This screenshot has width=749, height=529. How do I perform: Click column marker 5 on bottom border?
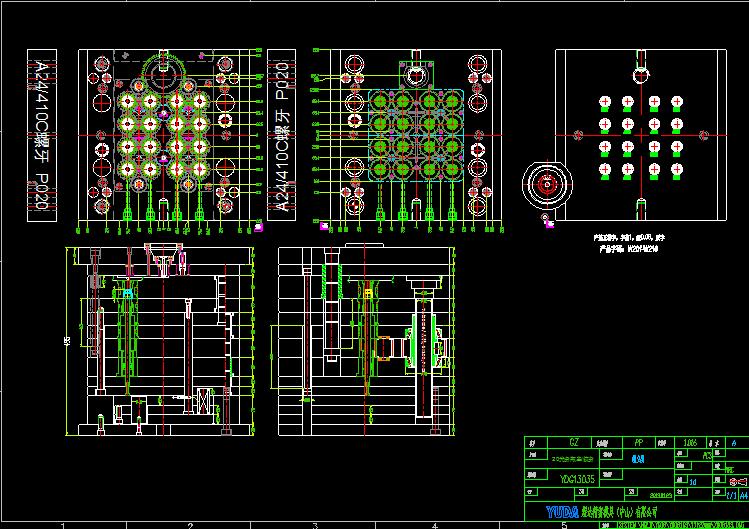click(x=563, y=524)
